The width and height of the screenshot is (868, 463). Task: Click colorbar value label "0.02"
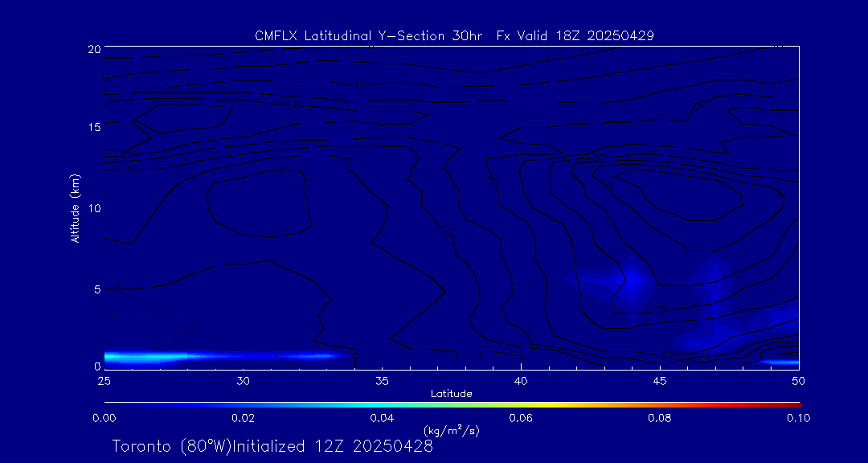coord(243,418)
